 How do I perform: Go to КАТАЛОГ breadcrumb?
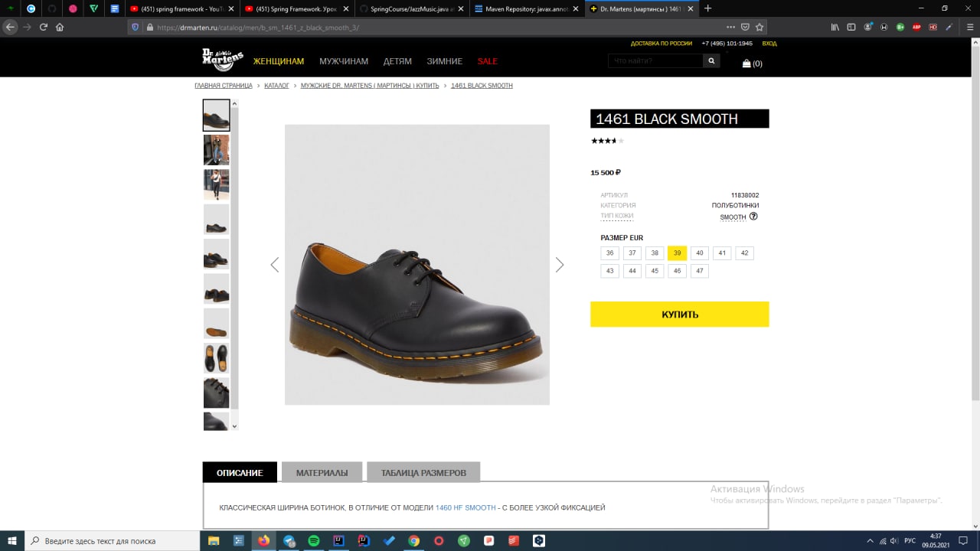coord(276,86)
